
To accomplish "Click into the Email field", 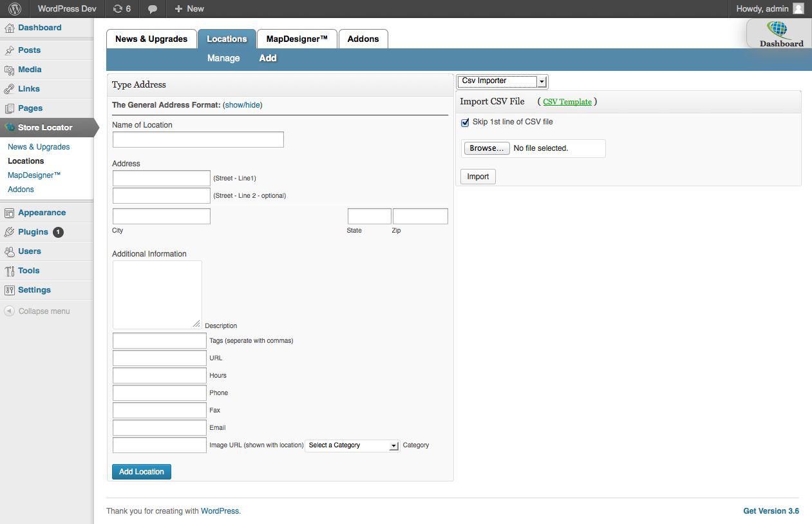I will (160, 428).
